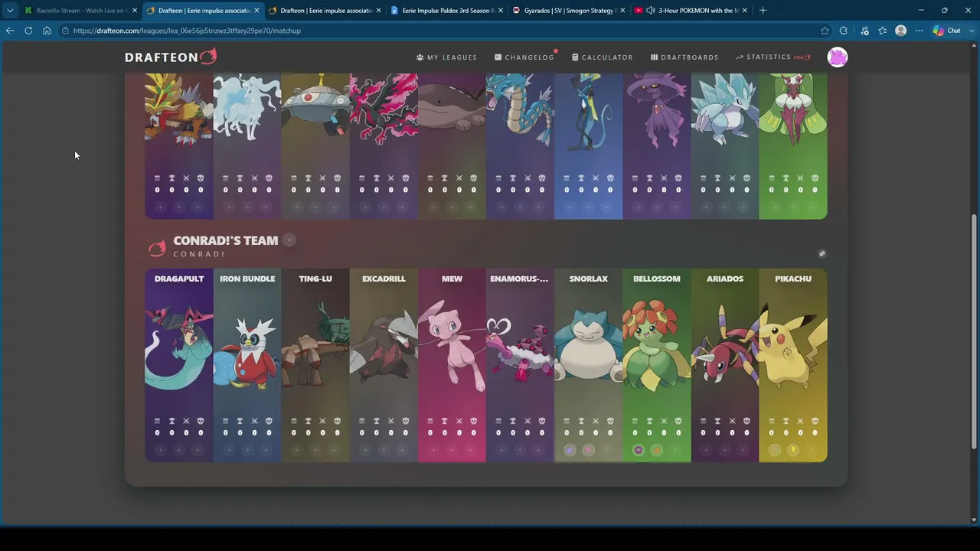Click the Drafteon flame logo icon
The width and height of the screenshot is (980, 551).
[x=208, y=56]
